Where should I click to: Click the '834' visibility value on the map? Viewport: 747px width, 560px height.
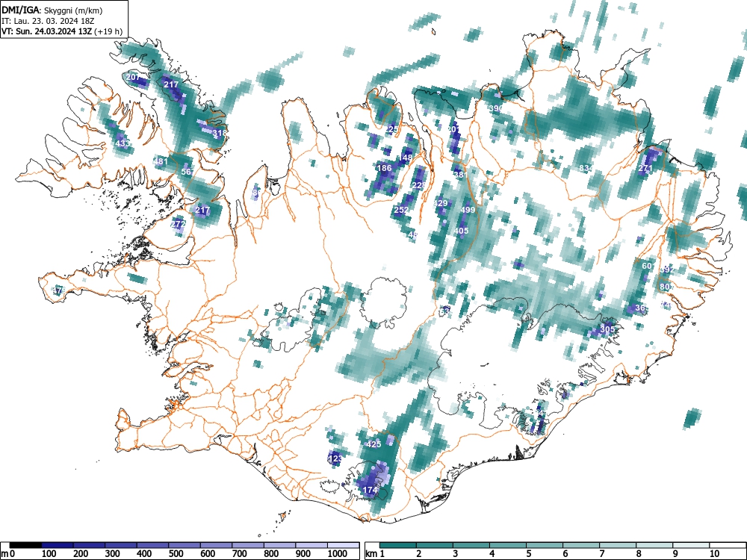coord(586,168)
